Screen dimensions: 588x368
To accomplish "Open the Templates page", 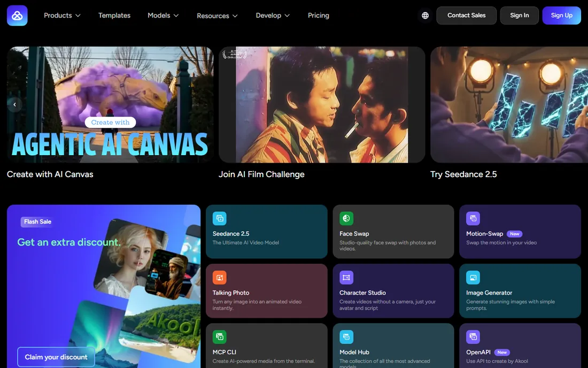I will tap(114, 16).
